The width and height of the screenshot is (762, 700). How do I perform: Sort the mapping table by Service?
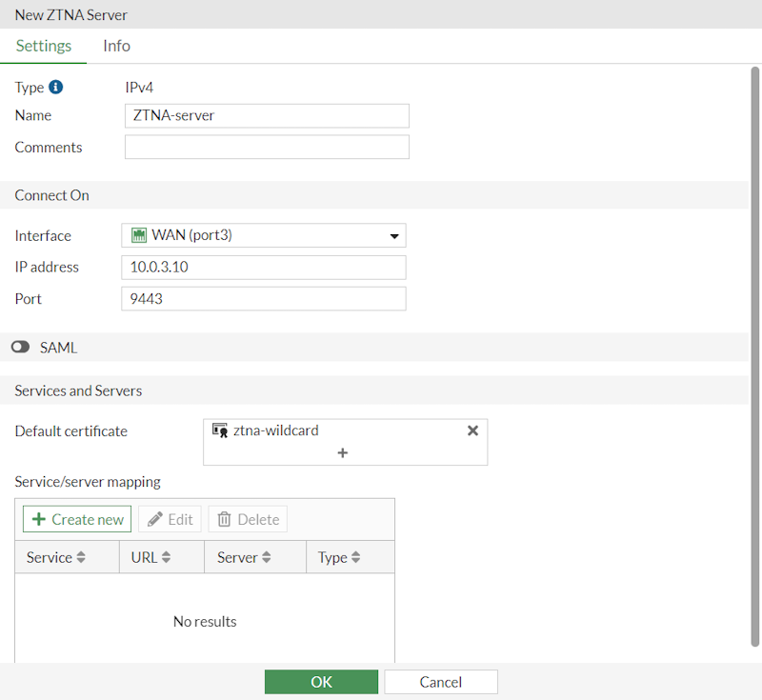[81, 558]
